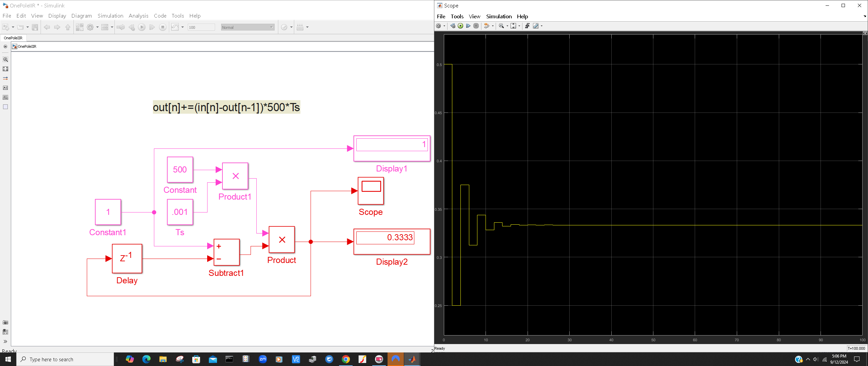Save the model with the floppy disk icon
This screenshot has height=366, width=868.
35,27
